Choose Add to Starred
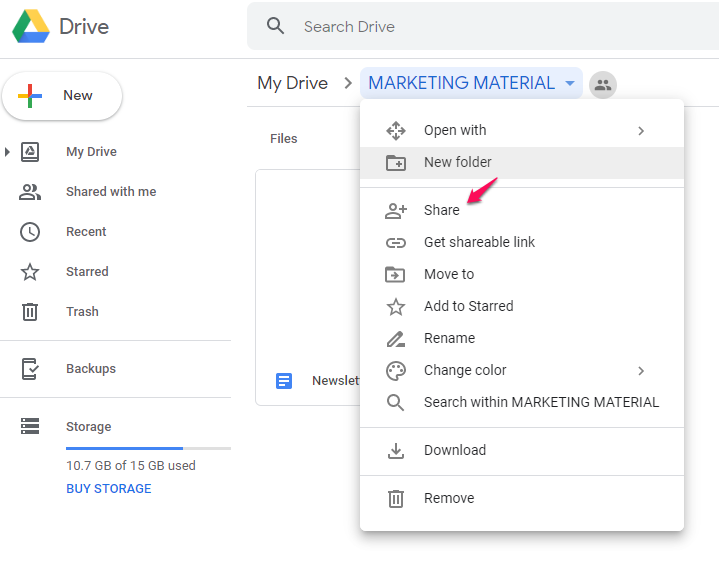 point(522,307)
